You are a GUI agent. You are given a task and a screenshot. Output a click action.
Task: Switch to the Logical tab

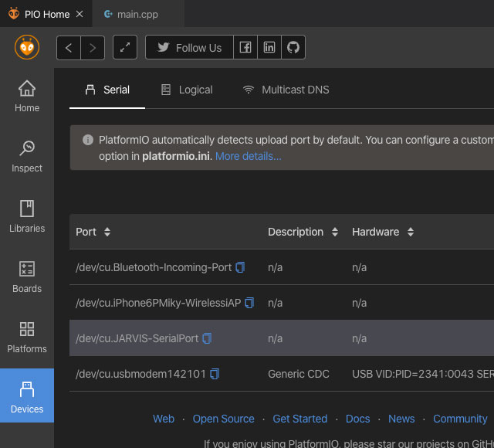click(187, 90)
